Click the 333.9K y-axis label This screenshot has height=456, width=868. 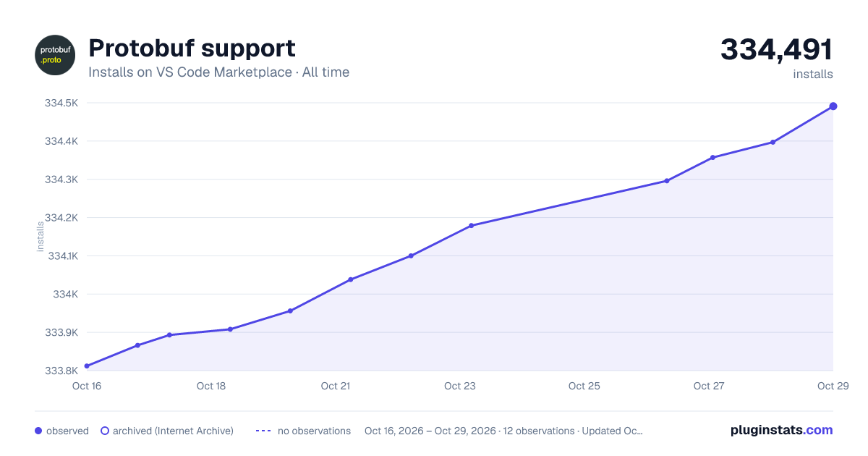tap(61, 333)
